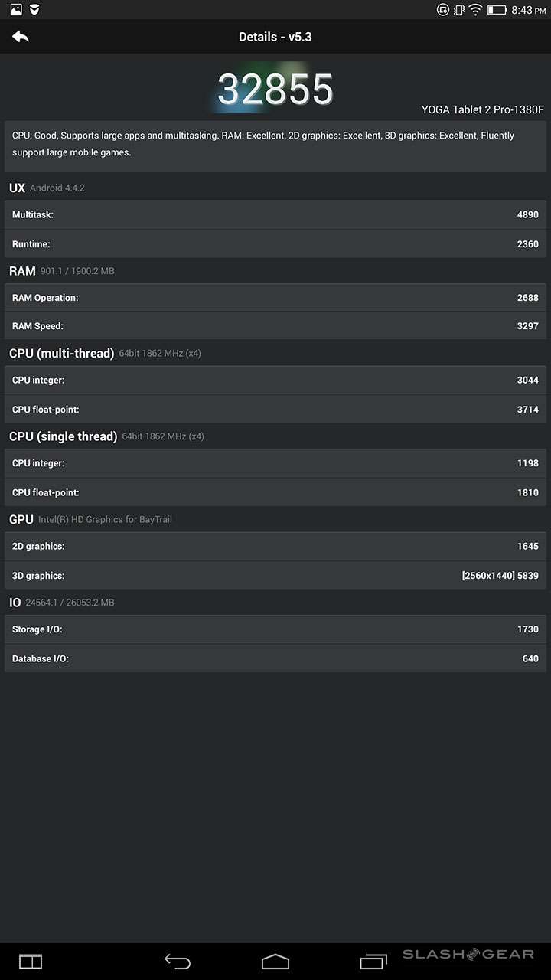Viewport: 551px width, 980px height.
Task: Tap the vibrate mode status icon
Action: pyautogui.click(x=459, y=10)
